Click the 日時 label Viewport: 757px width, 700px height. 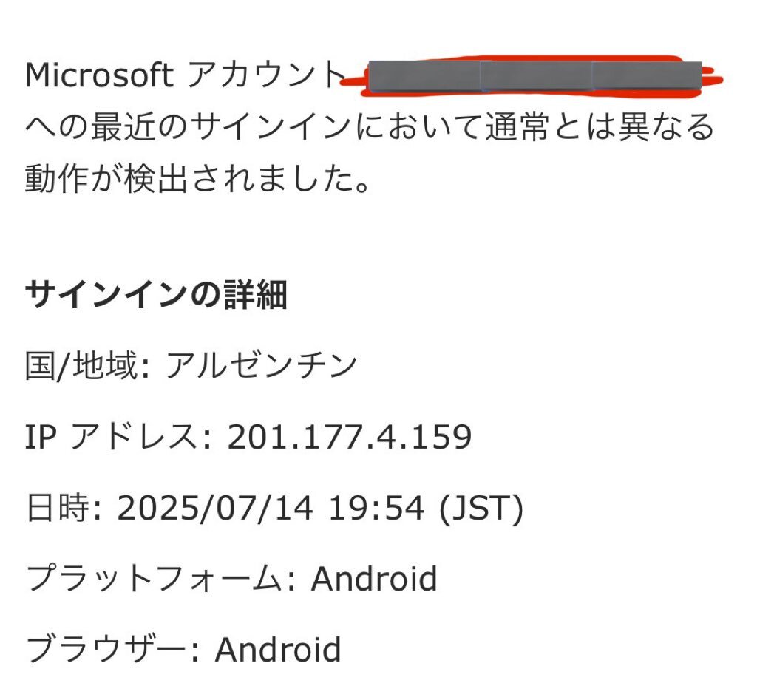[64, 508]
